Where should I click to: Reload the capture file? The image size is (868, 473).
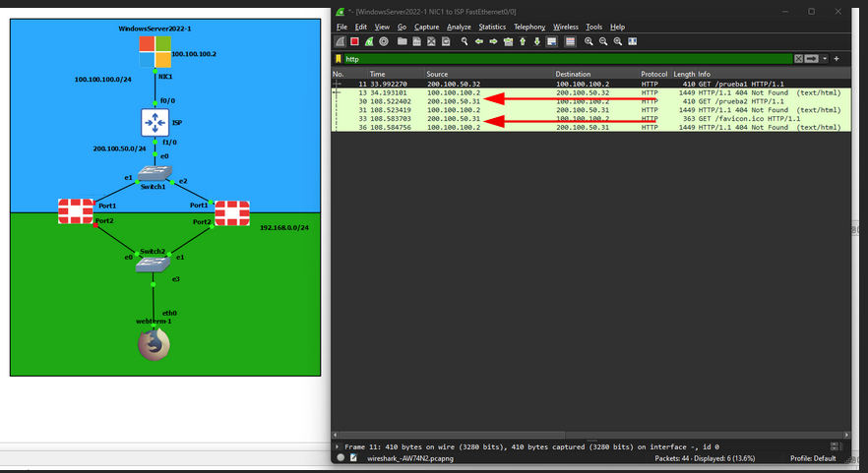pyautogui.click(x=446, y=41)
